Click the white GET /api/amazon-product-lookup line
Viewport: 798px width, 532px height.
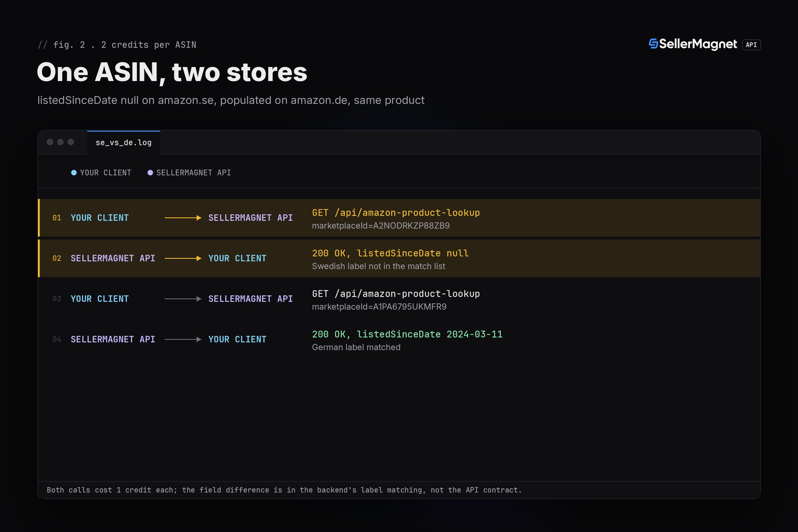[396, 294]
